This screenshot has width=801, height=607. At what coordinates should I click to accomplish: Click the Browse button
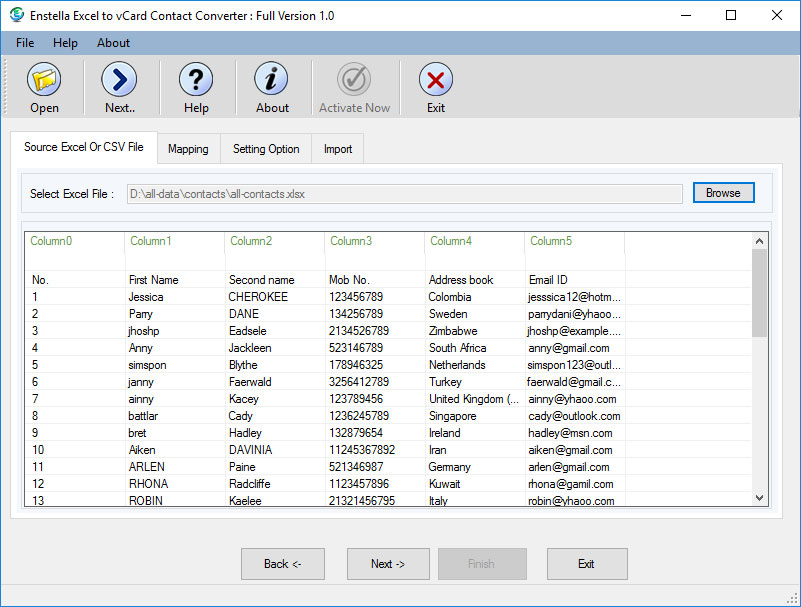723,193
